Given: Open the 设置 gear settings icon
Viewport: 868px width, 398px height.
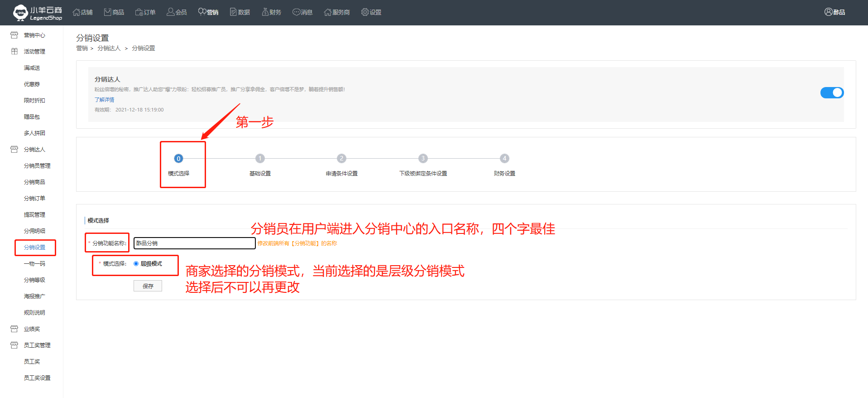Looking at the screenshot, I should pos(365,12).
